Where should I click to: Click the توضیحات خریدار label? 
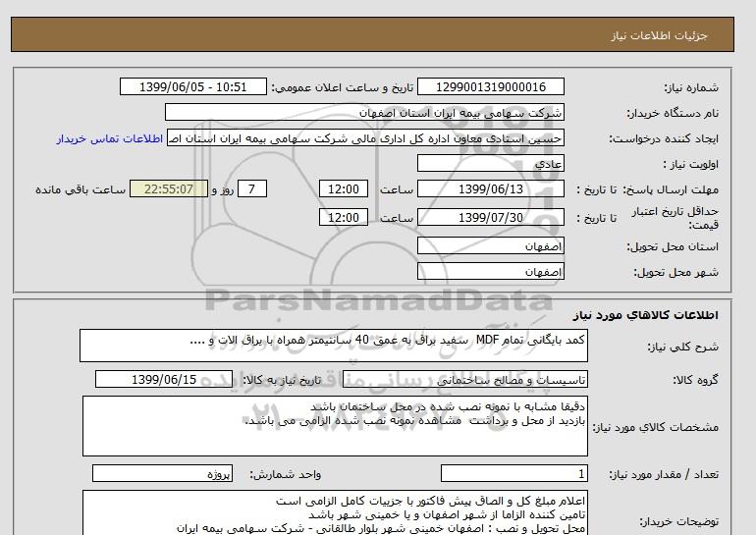point(678,521)
